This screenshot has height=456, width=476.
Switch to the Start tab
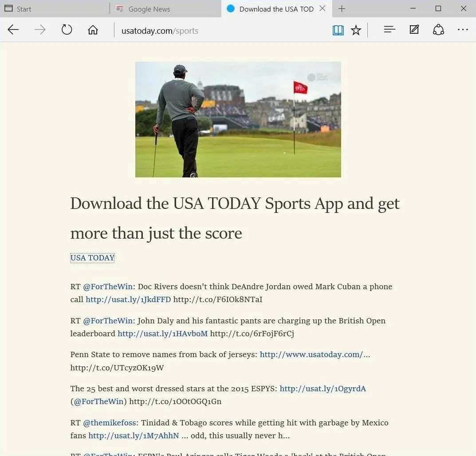coord(55,9)
